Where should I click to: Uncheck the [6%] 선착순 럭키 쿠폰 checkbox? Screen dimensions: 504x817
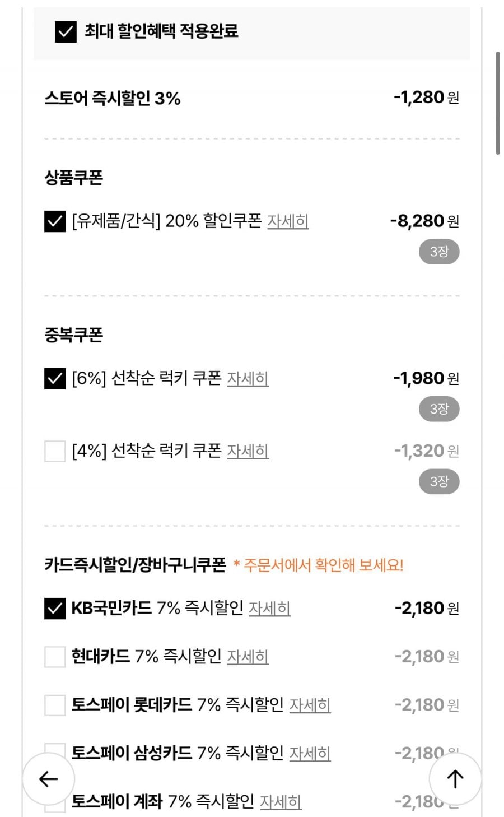55,379
